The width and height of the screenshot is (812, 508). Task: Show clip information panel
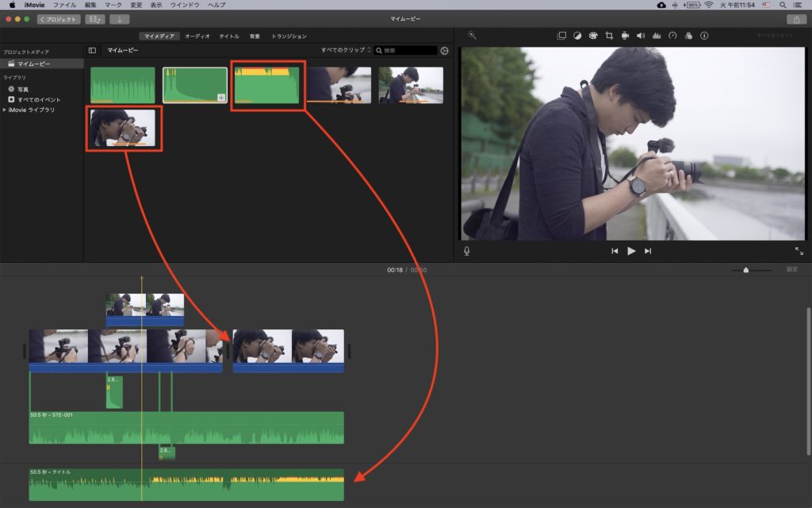point(704,36)
